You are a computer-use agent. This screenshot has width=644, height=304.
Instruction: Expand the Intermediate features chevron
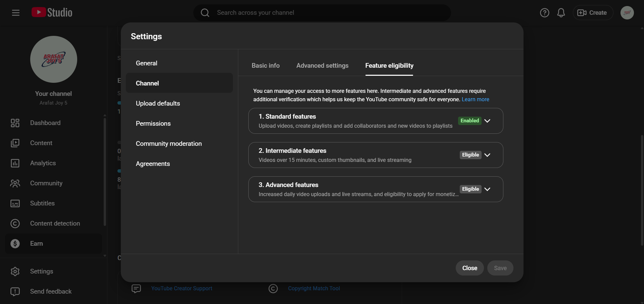click(487, 155)
